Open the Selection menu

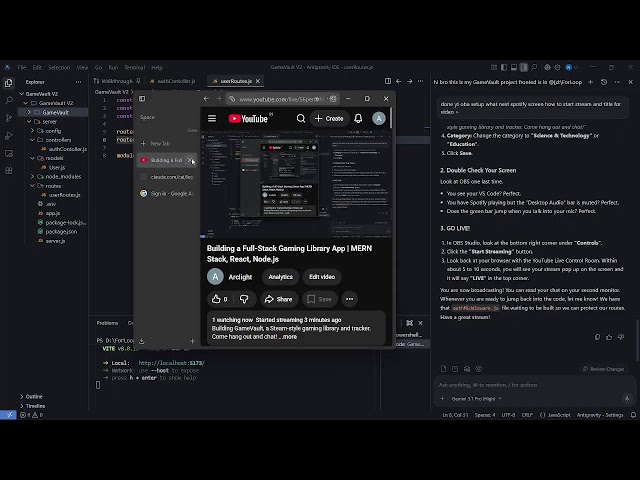point(59,67)
